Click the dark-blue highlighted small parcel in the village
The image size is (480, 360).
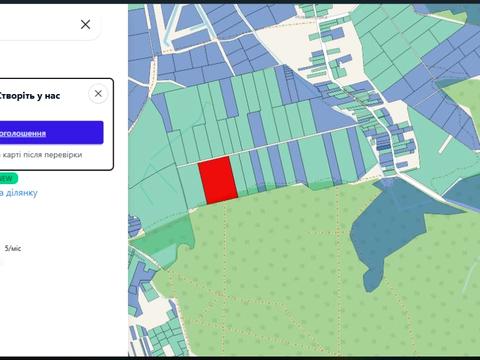(x=383, y=146)
